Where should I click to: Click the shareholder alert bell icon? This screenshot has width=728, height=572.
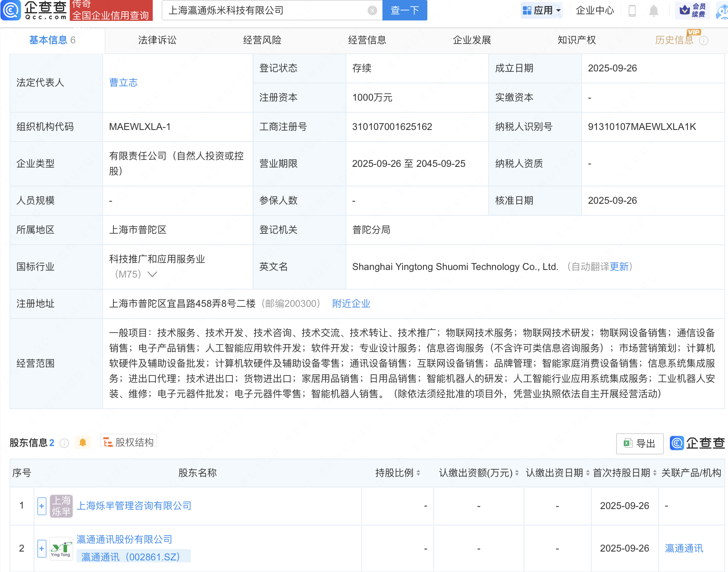pyautogui.click(x=83, y=442)
